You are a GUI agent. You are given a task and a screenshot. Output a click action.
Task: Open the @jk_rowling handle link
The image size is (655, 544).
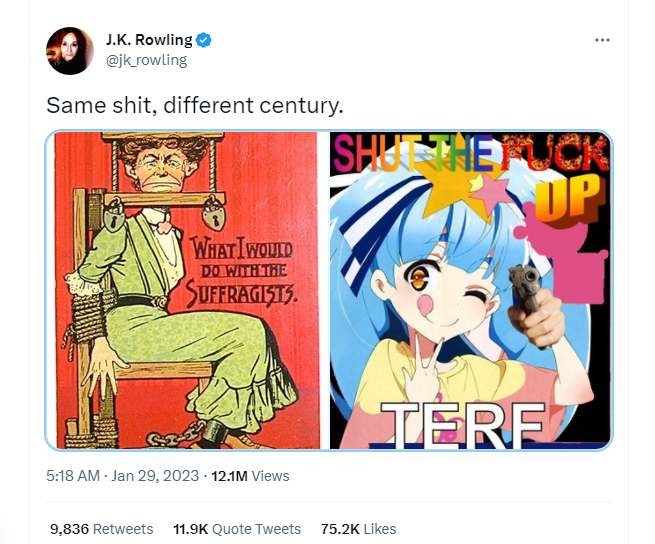click(147, 61)
